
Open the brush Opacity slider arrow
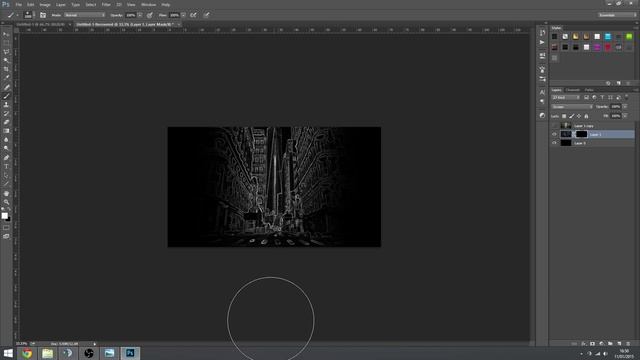point(140,15)
